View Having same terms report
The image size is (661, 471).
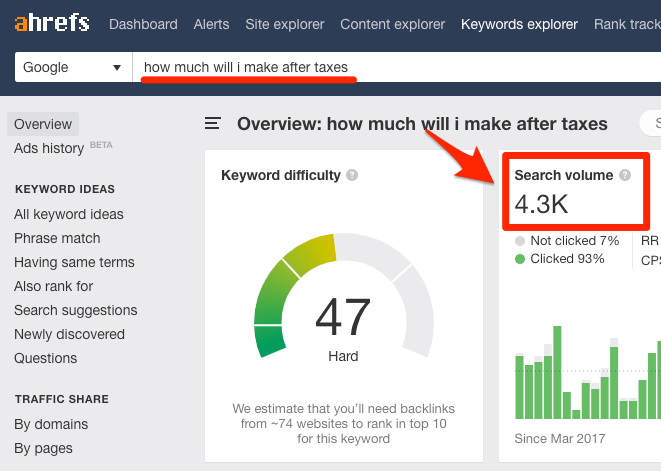(x=74, y=262)
